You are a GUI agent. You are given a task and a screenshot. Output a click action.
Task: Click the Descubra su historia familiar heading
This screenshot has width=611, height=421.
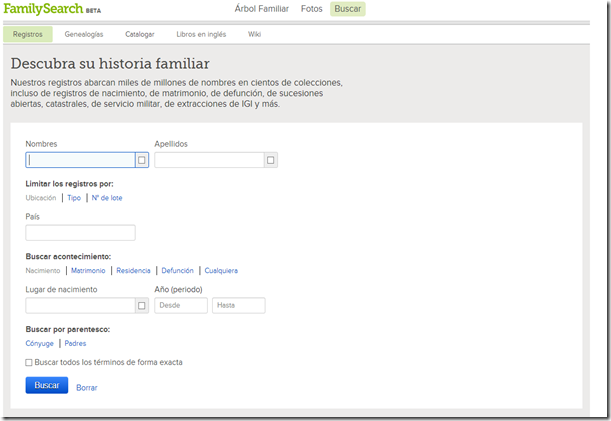point(110,64)
